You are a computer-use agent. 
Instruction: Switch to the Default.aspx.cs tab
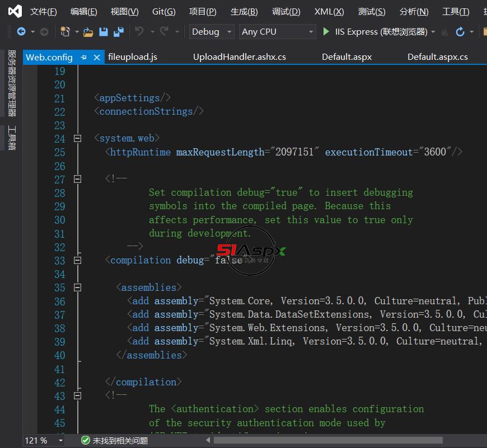click(438, 57)
